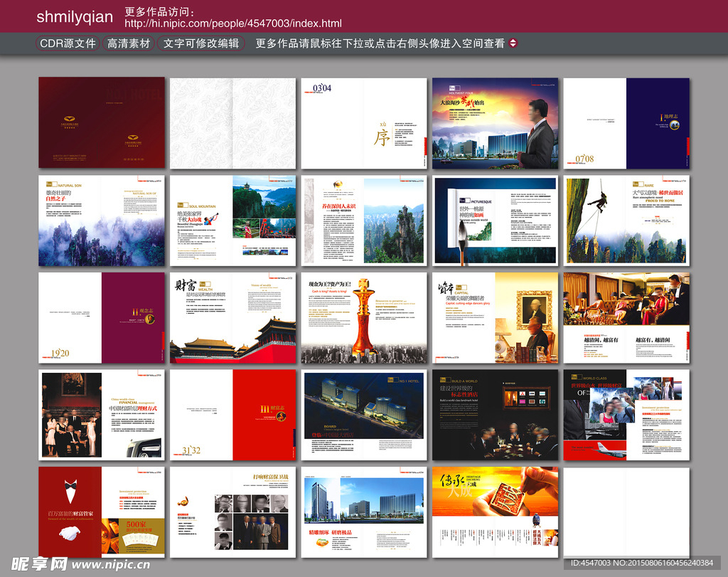The image size is (728, 577).
Task: Open the NO.1 HOTEL night building thumbnail
Action: coord(363,415)
